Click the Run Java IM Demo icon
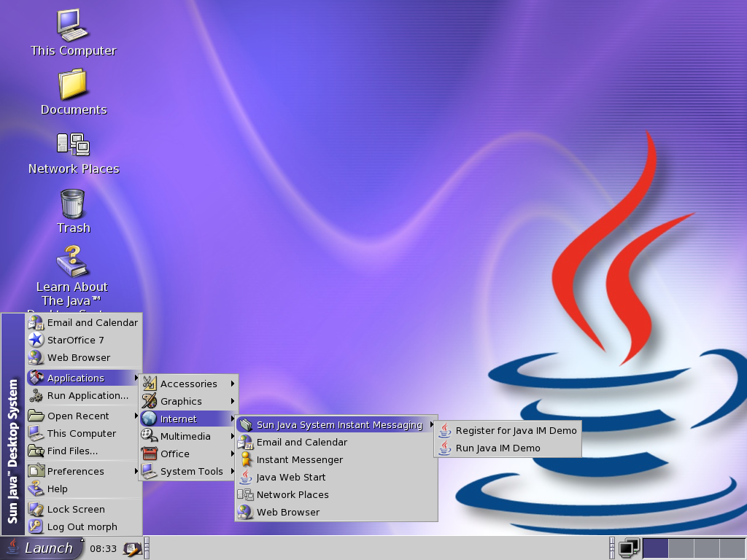 pyautogui.click(x=444, y=448)
